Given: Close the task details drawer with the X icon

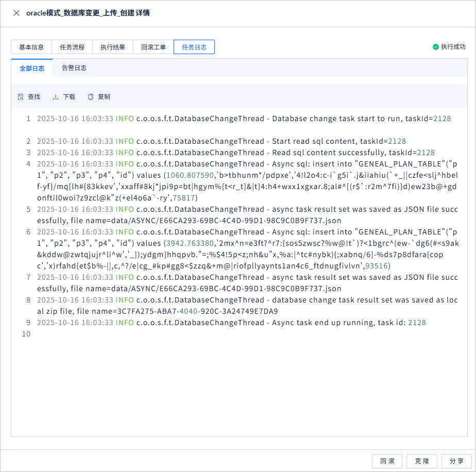Looking at the screenshot, I should pos(16,13).
